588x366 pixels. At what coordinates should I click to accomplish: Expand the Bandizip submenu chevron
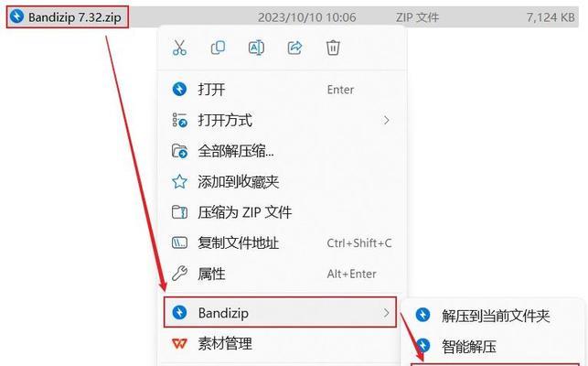pyautogui.click(x=386, y=313)
